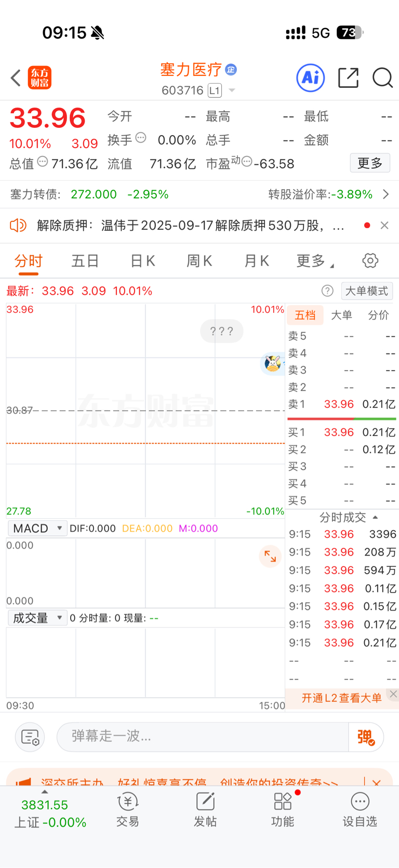Screen dimensions: 399x868
Task: Tap the info icon beside 市盈
Action: [x=247, y=162]
